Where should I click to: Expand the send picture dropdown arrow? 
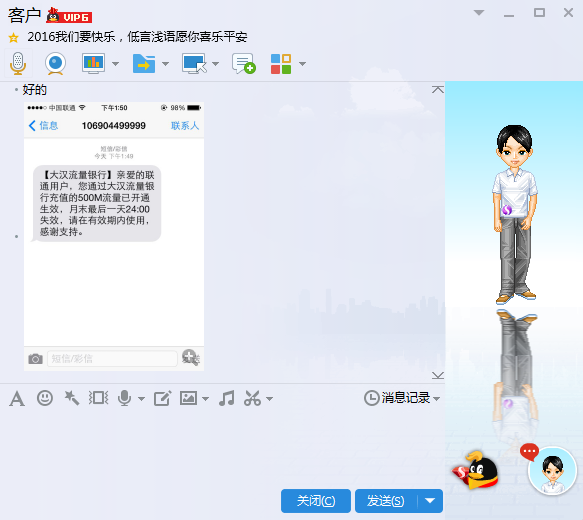click(206, 399)
